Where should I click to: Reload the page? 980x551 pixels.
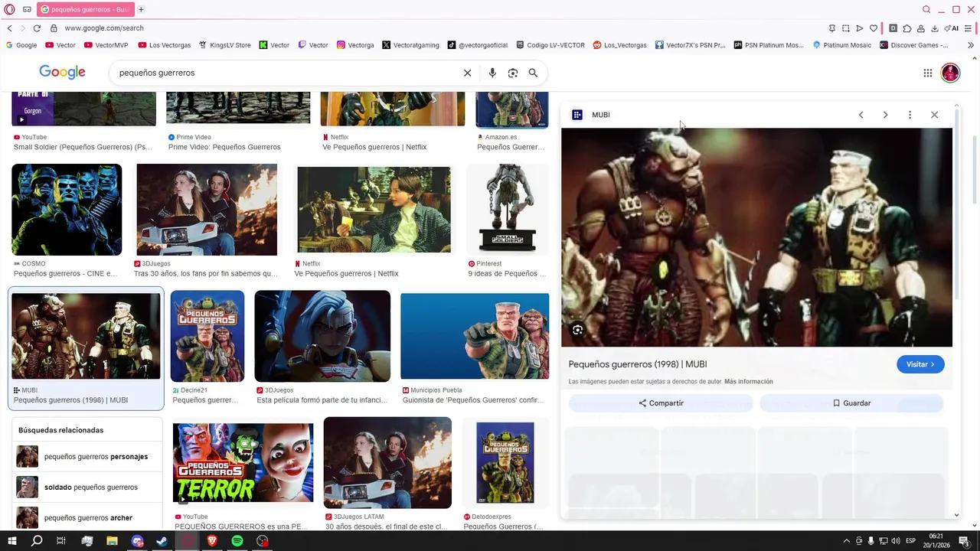click(x=37, y=28)
